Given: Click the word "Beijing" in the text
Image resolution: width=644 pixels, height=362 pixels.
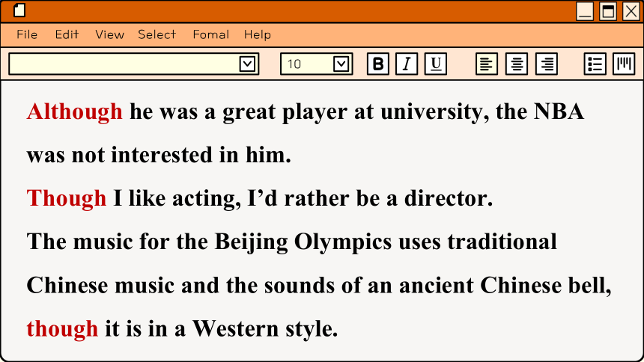Looking at the screenshot, I should [252, 242].
